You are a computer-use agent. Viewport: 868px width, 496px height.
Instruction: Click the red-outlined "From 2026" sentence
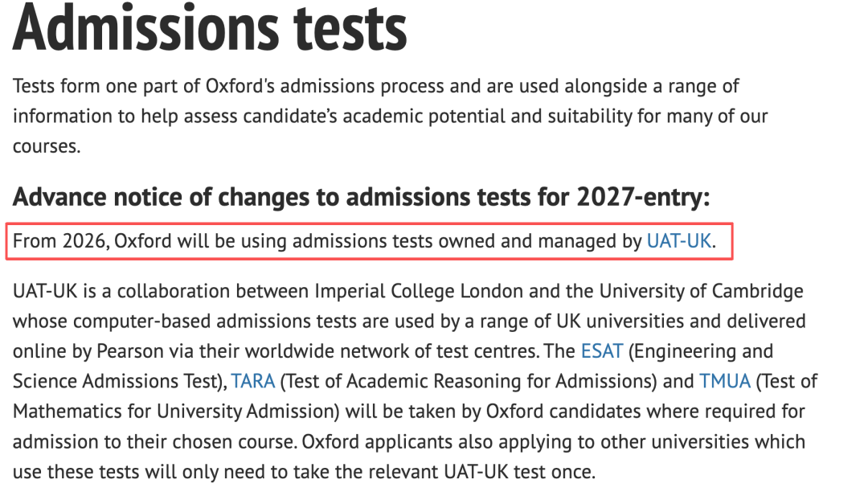[321, 241]
